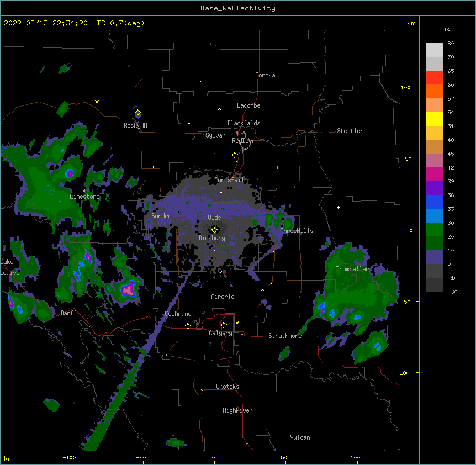Click the Ponoka city label

click(x=265, y=75)
